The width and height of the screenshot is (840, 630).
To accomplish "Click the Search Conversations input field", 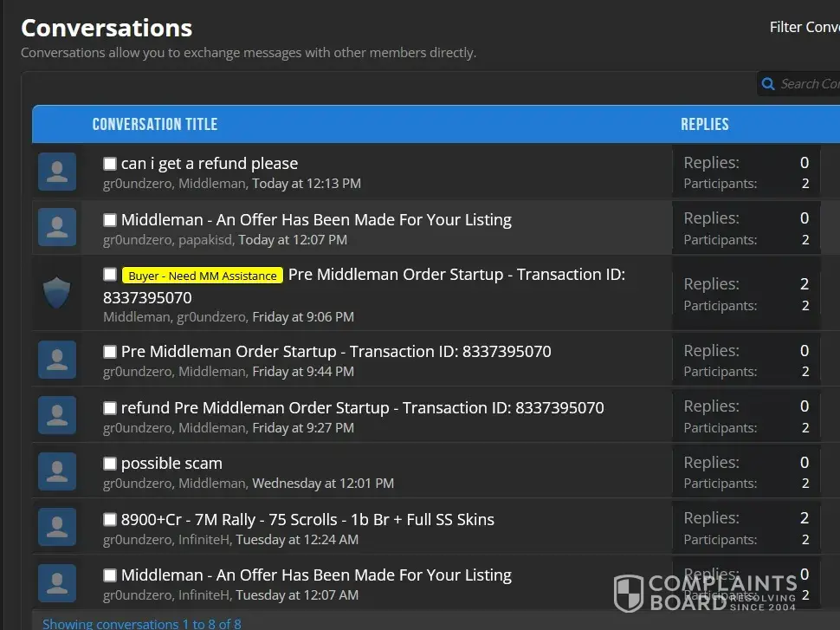I will click(810, 84).
